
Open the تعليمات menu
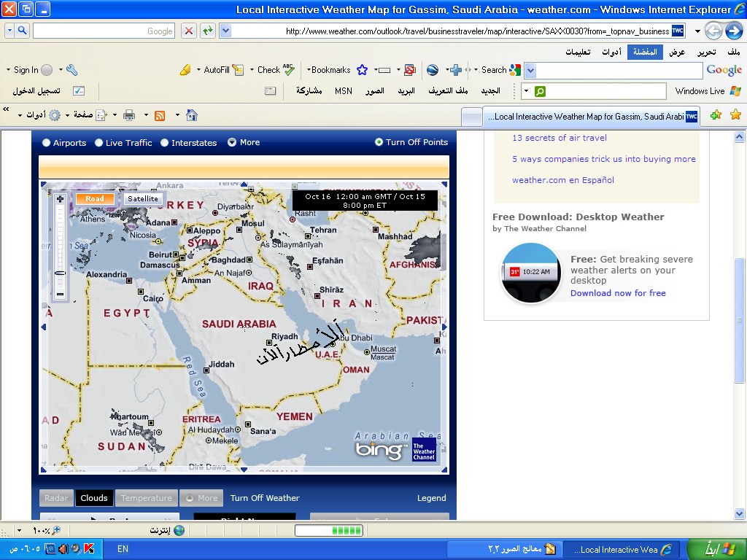pos(578,52)
